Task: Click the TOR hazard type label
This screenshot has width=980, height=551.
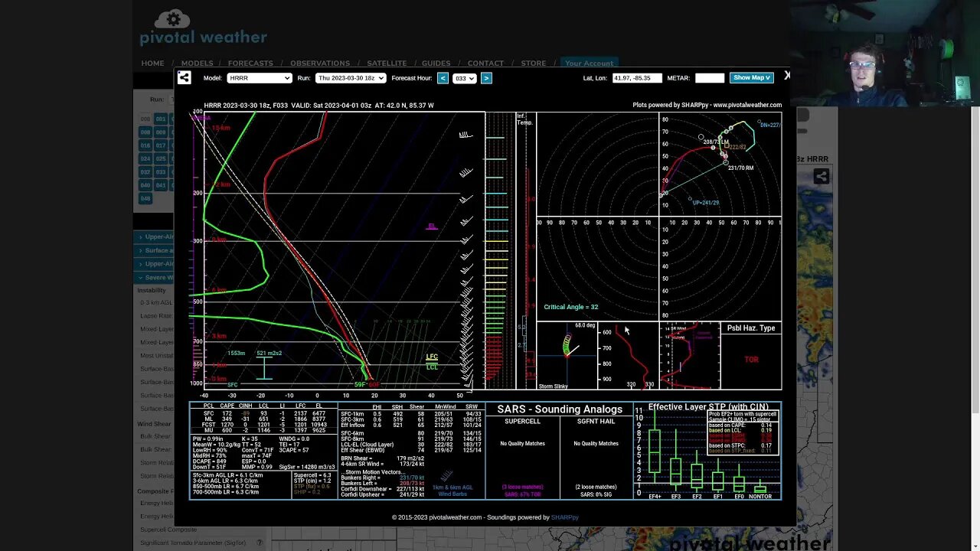Action: pyautogui.click(x=751, y=360)
